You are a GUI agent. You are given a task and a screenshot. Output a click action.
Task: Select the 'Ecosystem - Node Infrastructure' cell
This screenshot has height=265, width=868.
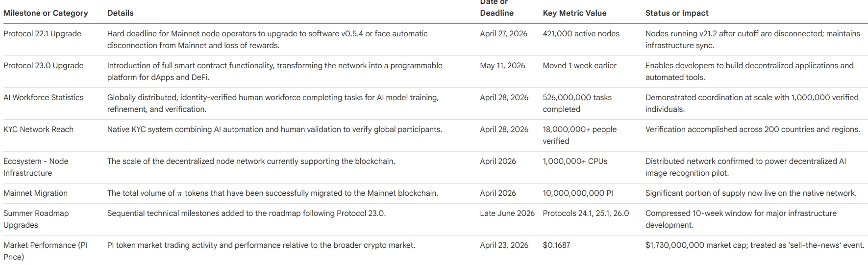36,167
